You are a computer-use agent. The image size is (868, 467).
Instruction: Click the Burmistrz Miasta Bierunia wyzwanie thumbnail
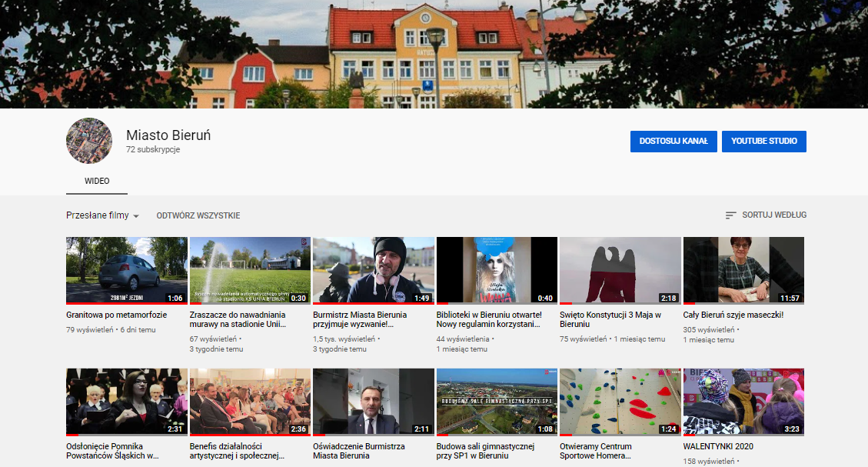(373, 270)
